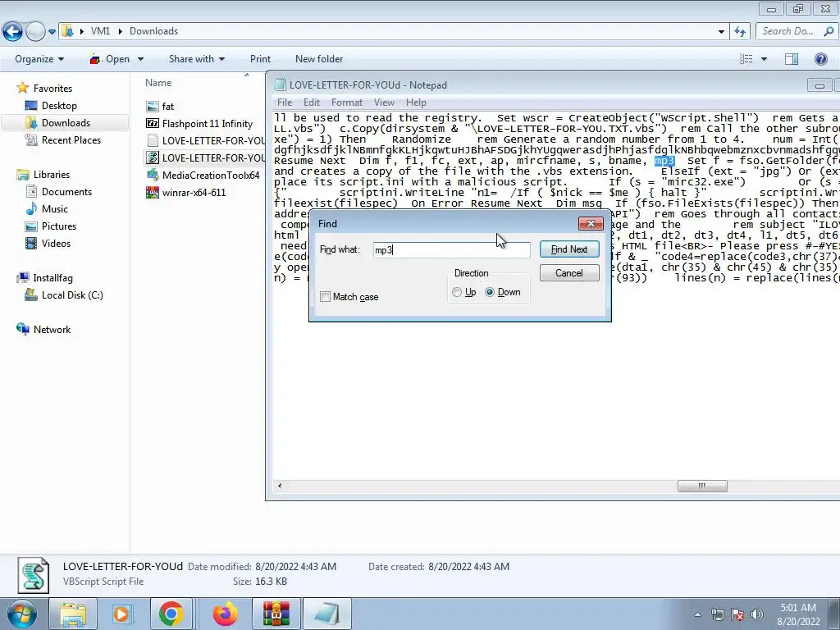Click Cancel in the Find dialog
Image resolution: width=840 pixels, height=630 pixels.
click(x=569, y=272)
